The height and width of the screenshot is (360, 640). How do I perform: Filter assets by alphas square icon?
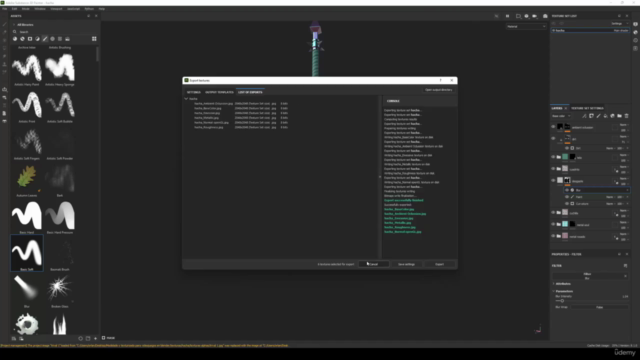30,39
